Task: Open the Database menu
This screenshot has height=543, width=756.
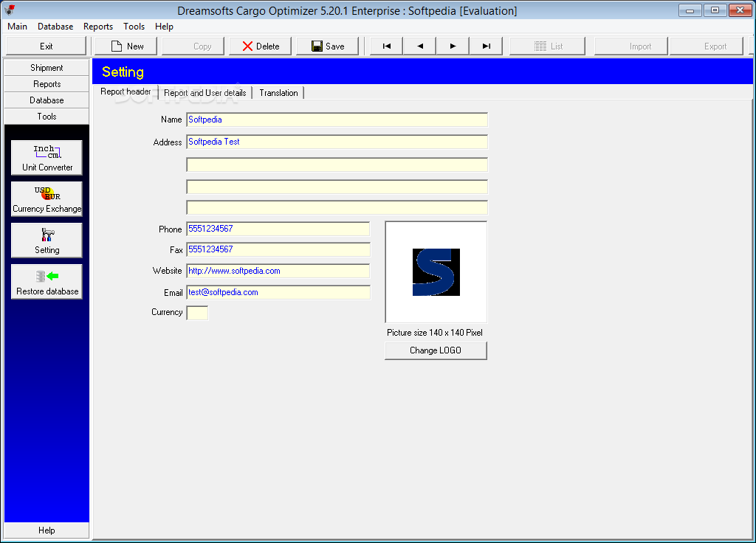Action: (55, 27)
